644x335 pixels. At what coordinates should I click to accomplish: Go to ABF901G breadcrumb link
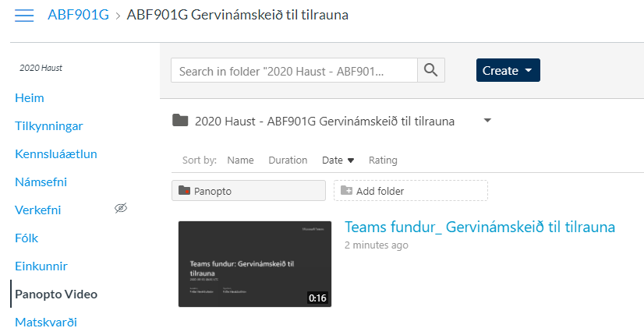tap(78, 16)
